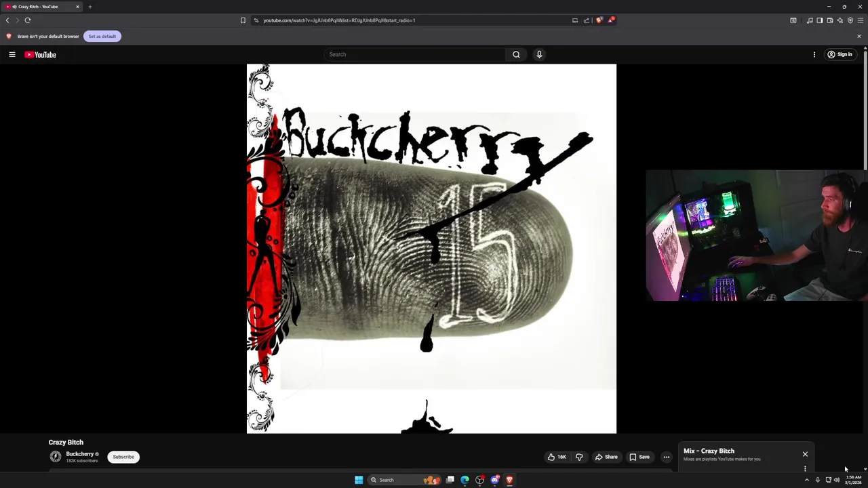Show hidden system tray icons

(806, 480)
